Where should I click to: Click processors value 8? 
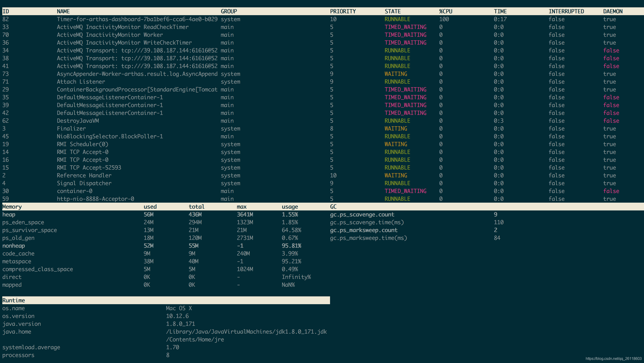click(x=168, y=355)
